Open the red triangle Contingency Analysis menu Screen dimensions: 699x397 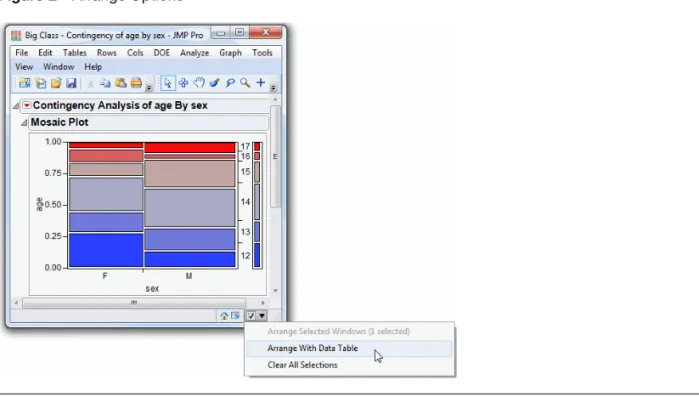pos(27,106)
